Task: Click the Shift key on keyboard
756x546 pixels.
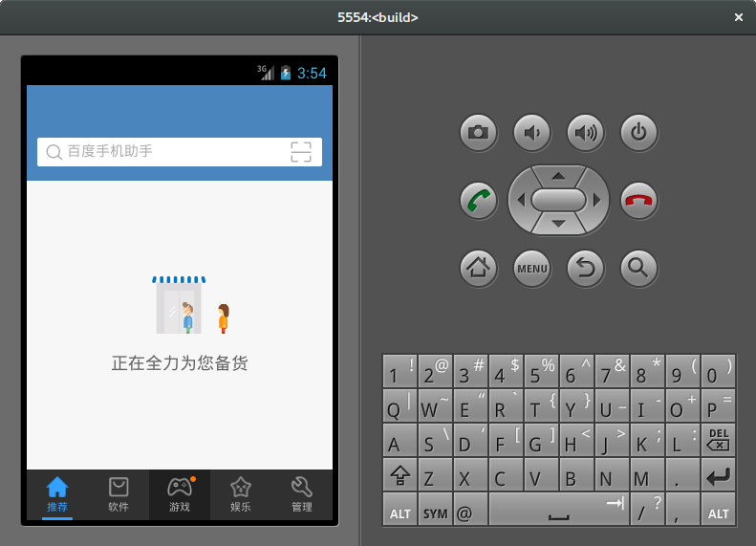Action: (x=400, y=476)
